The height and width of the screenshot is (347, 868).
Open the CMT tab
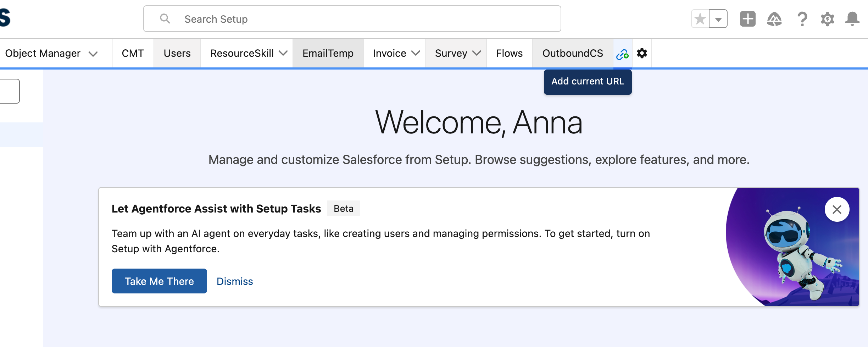click(x=133, y=53)
